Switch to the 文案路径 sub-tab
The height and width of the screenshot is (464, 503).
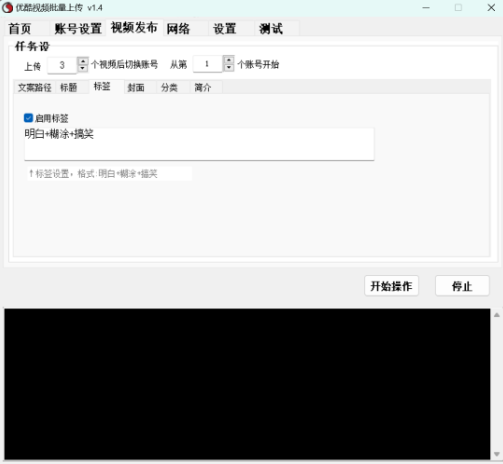click(x=35, y=88)
